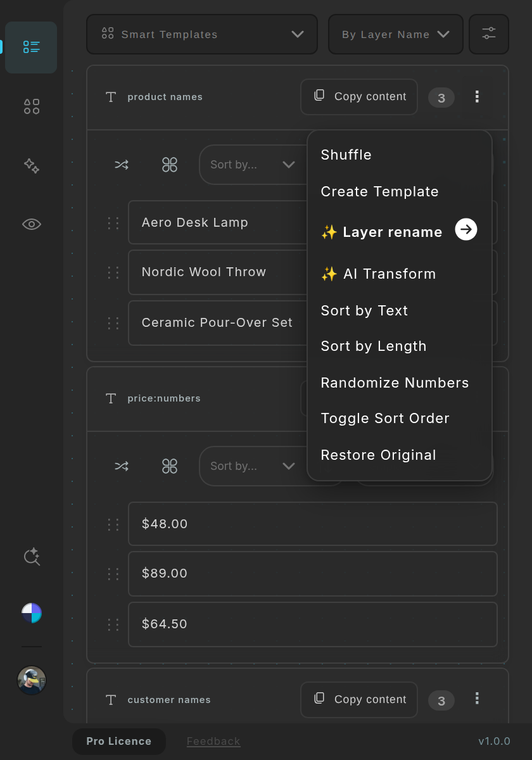Click the customer names text type icon
The height and width of the screenshot is (760, 532).
click(111, 700)
